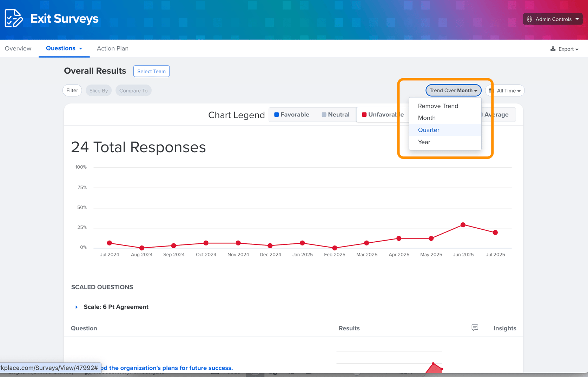Open the All Time date dropdown

point(505,90)
